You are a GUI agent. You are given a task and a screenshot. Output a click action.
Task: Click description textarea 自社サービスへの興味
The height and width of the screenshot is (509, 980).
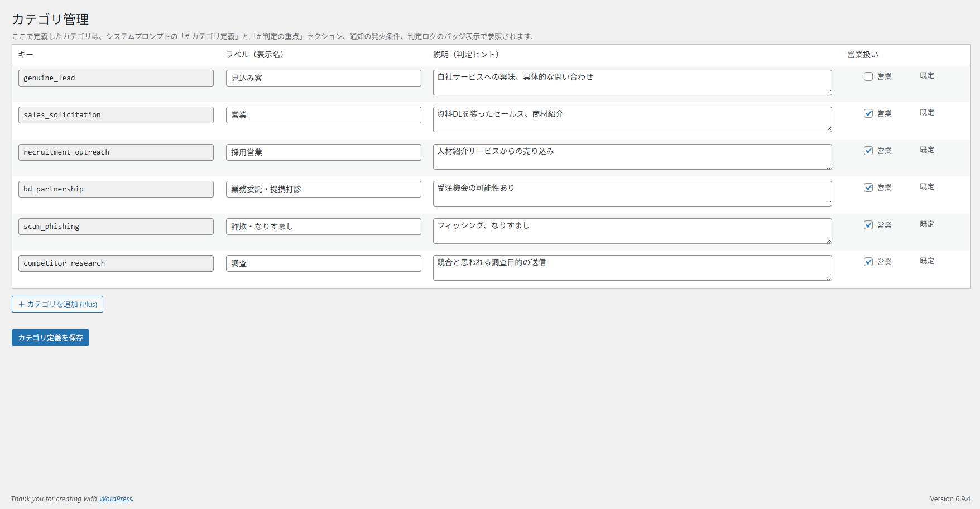[632, 83]
